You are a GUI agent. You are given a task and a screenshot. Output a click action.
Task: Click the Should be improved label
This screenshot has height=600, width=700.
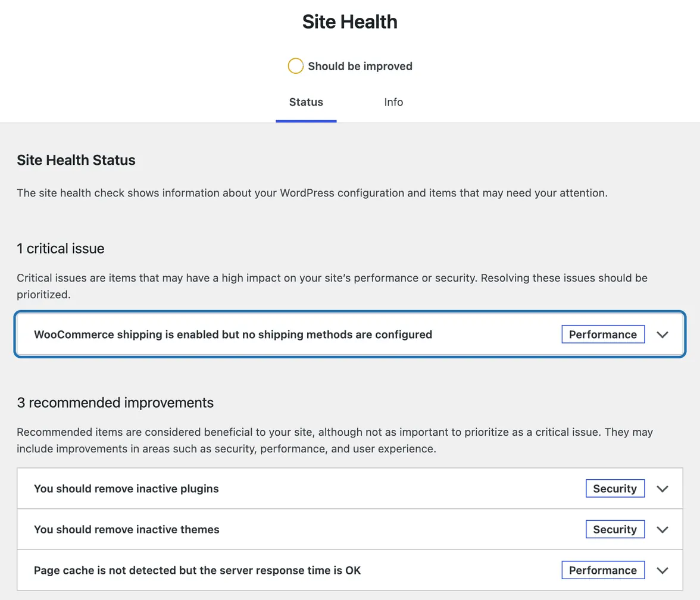pos(360,66)
